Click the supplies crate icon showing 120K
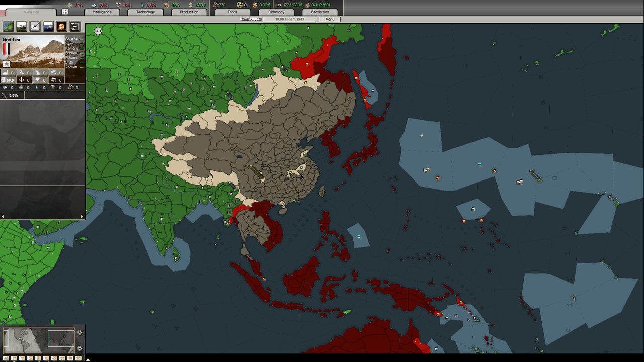Screen dimensions: 644x362 click(x=166, y=5)
